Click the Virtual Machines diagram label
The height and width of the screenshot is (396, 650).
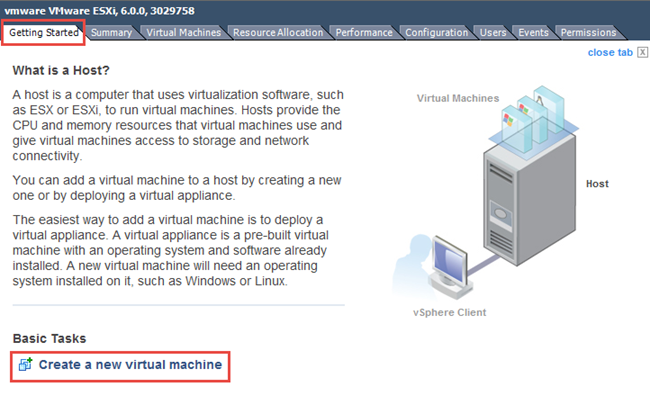(458, 98)
